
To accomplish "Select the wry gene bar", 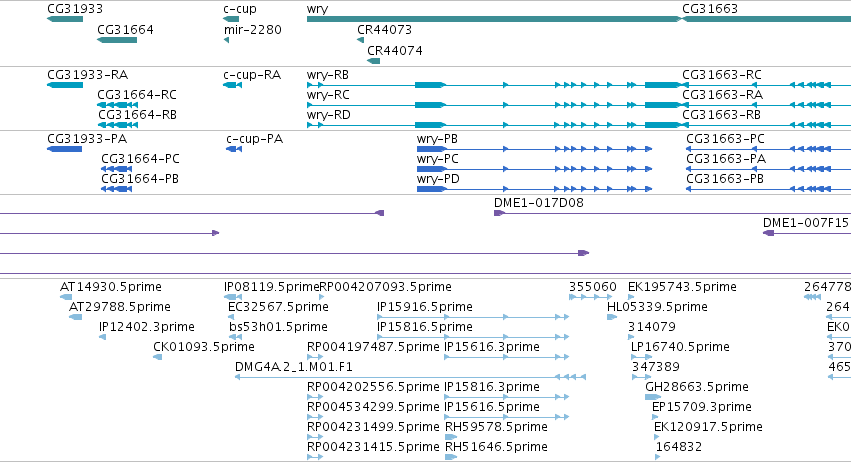I will click(x=494, y=19).
